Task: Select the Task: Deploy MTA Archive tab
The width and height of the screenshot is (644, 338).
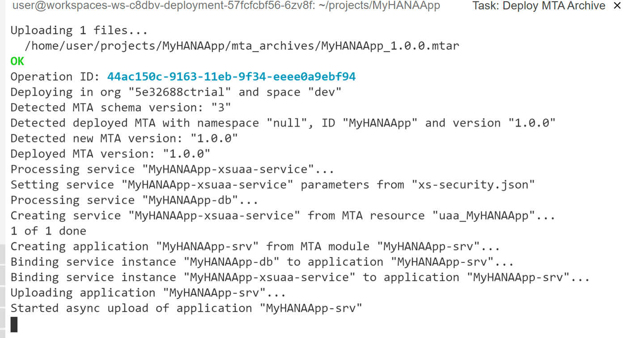Action: pos(538,6)
